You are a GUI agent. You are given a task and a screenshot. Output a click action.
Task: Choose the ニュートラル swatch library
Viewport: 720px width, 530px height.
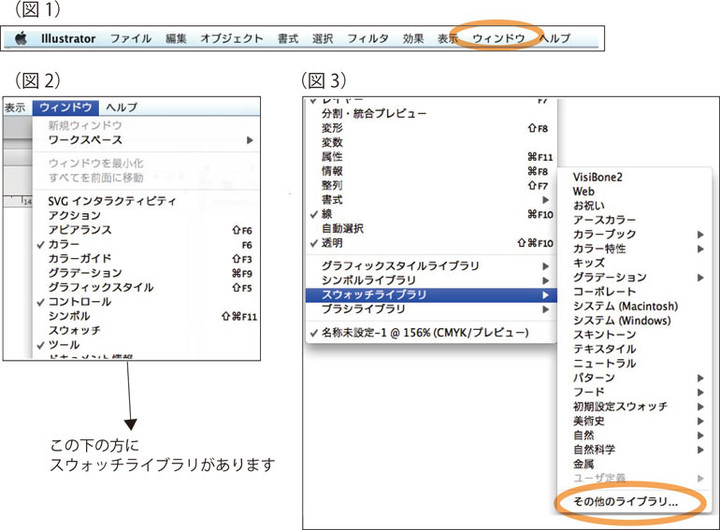click(x=634, y=364)
